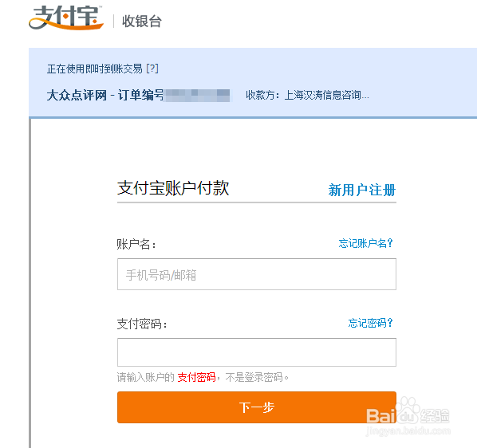Click the 新用户注册 link

coord(361,190)
